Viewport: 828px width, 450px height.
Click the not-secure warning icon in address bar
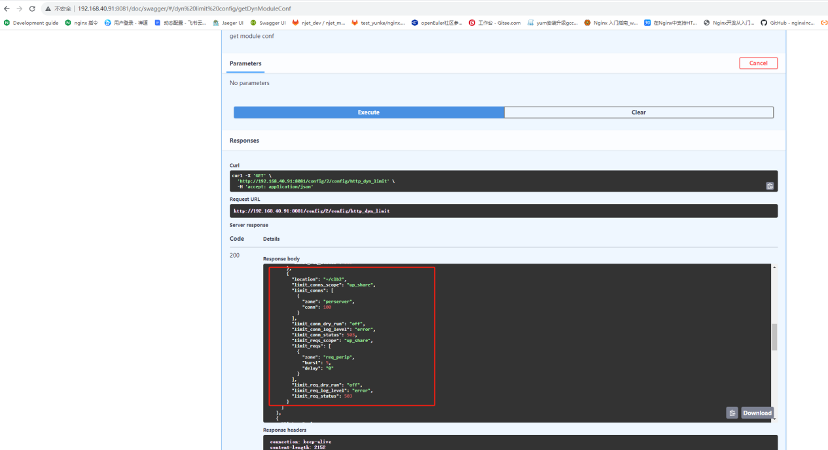[x=48, y=8]
